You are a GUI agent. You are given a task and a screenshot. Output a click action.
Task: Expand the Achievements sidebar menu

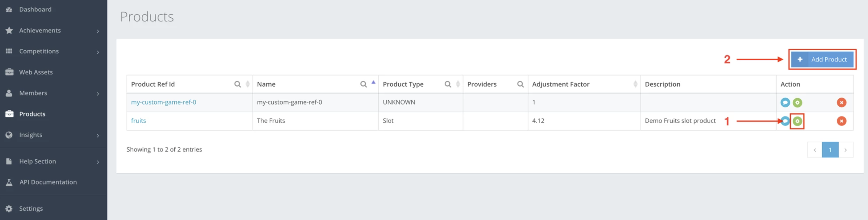point(98,31)
